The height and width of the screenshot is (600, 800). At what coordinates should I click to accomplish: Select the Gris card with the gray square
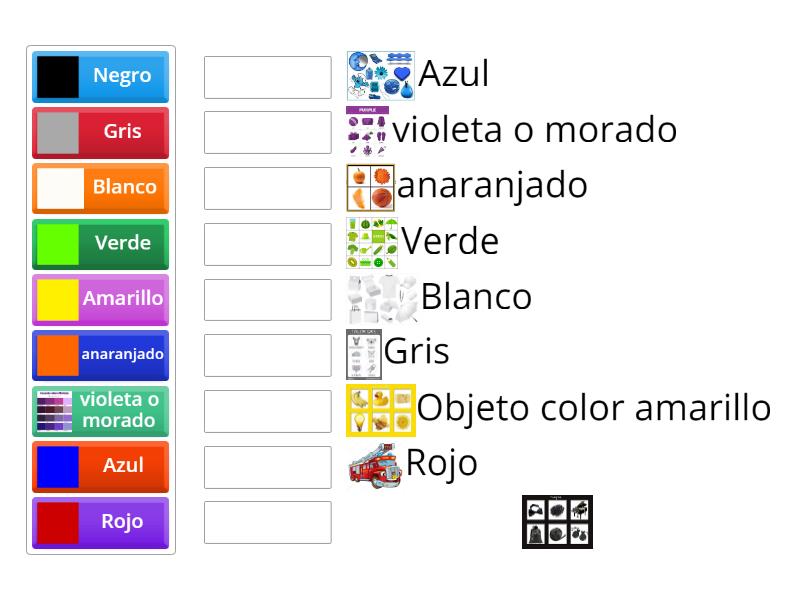(x=100, y=132)
